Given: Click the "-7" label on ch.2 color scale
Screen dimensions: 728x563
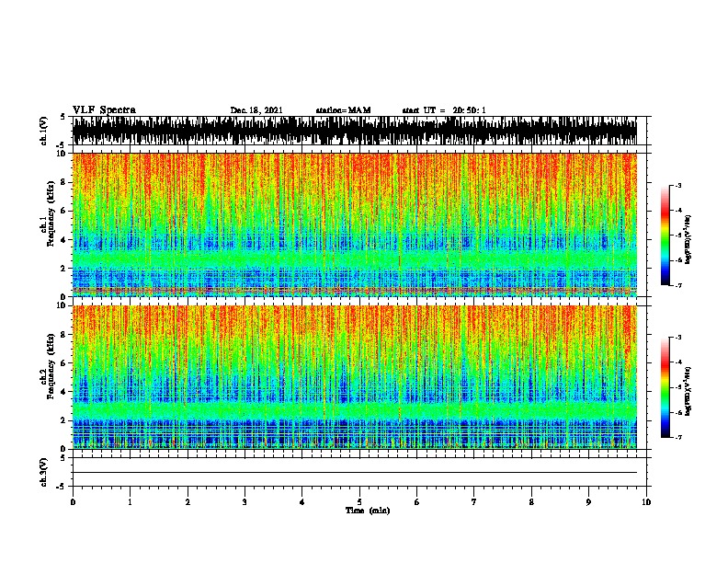Looking at the screenshot, I should [677, 438].
